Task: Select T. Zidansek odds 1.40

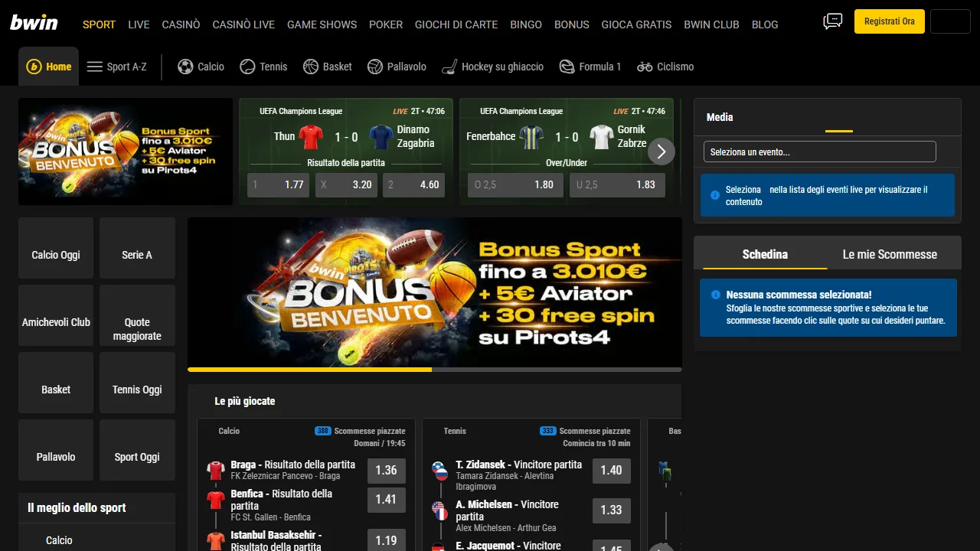Action: [x=612, y=470]
